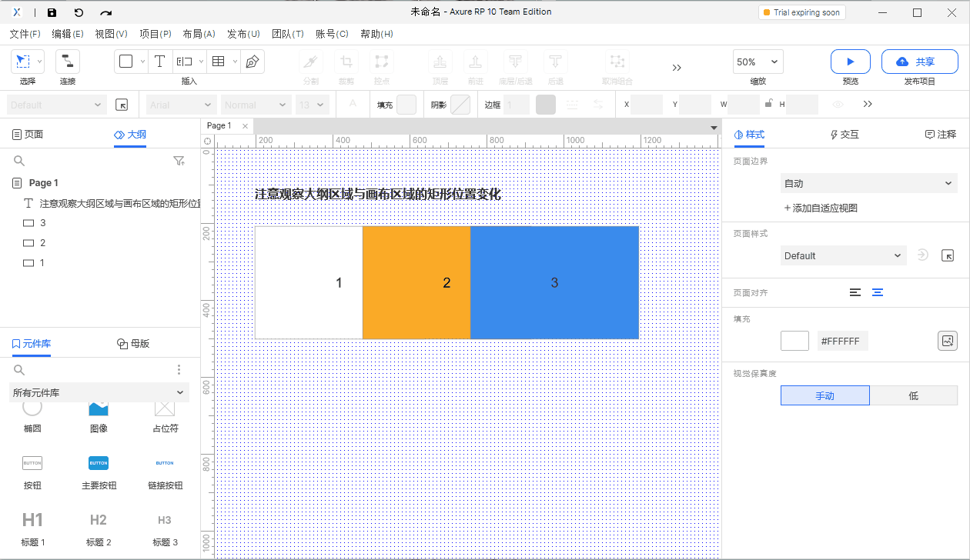Open the 文件(F) menu

tap(25, 34)
